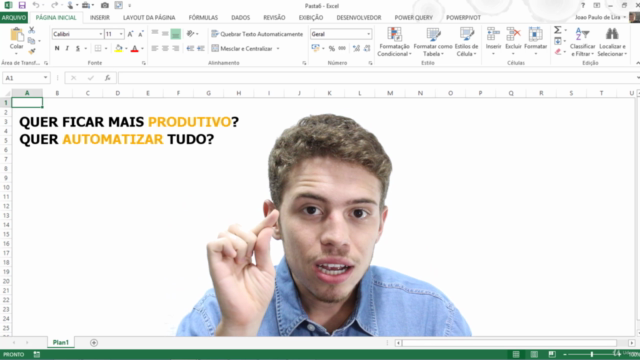This screenshot has width=640, height=360.
Task: Click the new sheet plus button
Action: pyautogui.click(x=94, y=342)
